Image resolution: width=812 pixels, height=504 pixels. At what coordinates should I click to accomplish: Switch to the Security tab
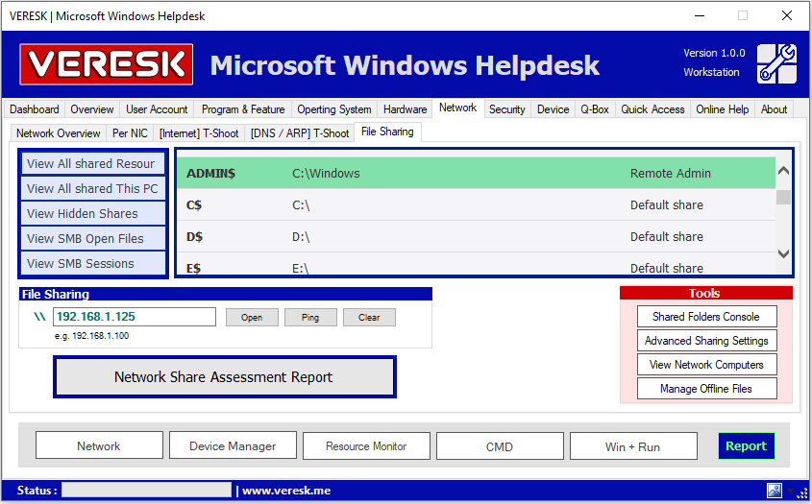506,109
